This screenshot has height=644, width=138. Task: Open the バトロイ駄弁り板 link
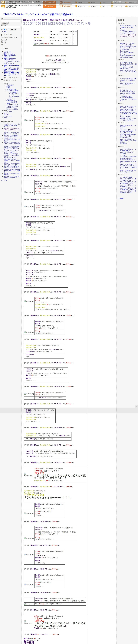11,89
